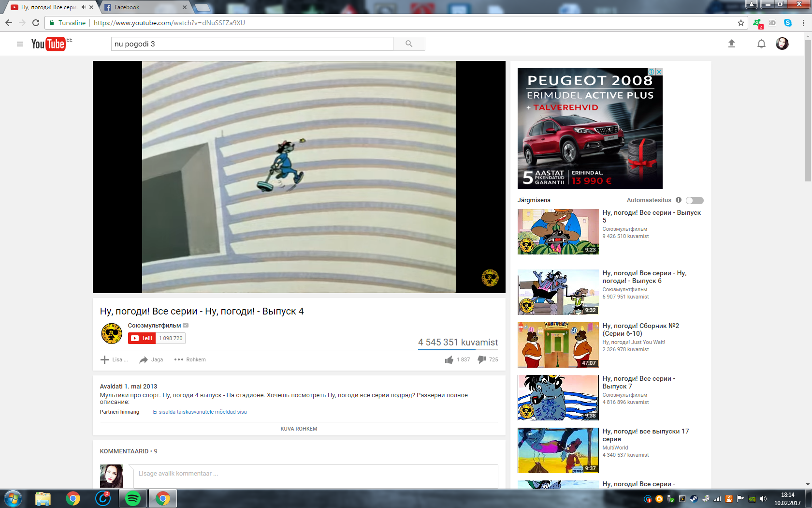Open the Peugeot 2008 advertisement

tap(590, 129)
